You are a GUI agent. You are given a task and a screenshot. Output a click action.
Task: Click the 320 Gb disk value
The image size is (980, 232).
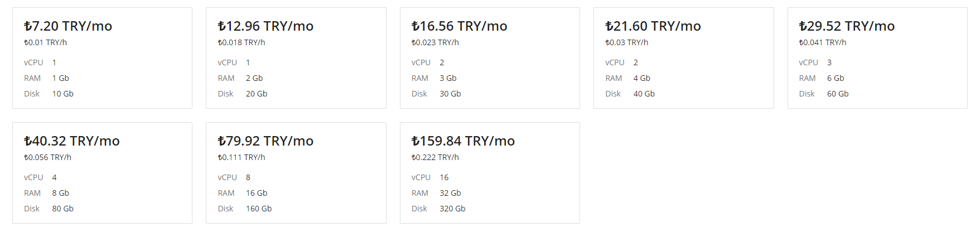click(x=452, y=209)
